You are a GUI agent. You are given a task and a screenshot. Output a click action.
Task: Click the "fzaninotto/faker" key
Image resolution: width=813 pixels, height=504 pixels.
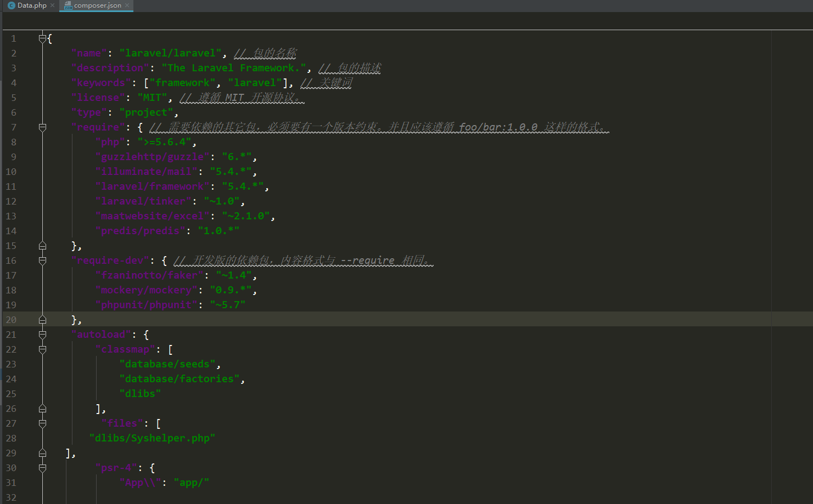point(149,275)
